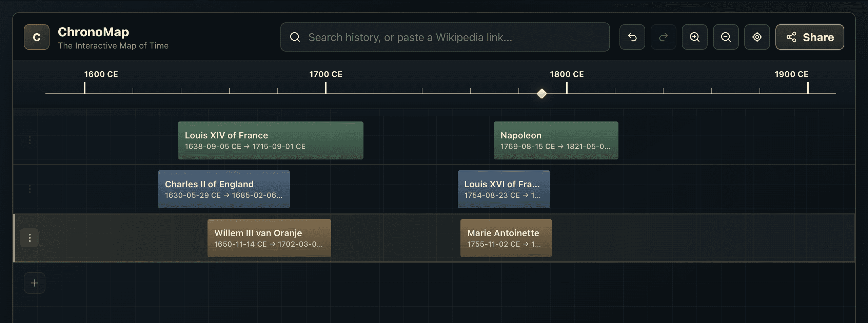
Task: Zoom out of the timeline
Action: 726,37
